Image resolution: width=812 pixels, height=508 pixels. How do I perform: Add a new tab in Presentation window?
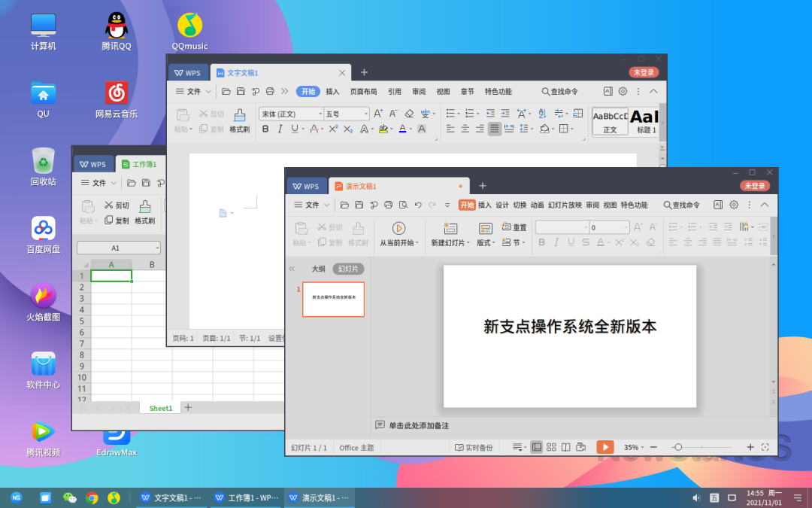482,186
